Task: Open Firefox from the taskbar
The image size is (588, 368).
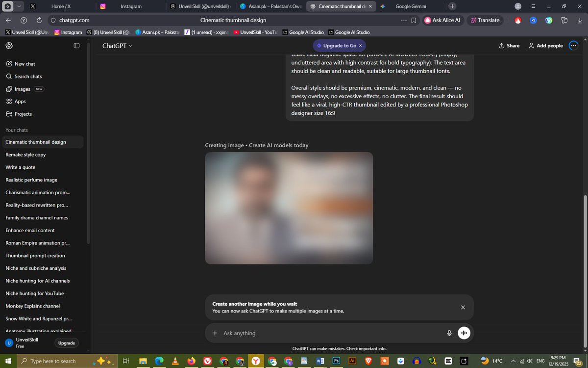Action: pyautogui.click(x=191, y=361)
